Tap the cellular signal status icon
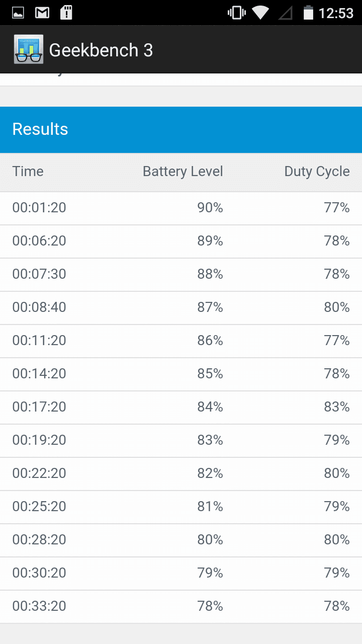Viewport: 362px width, 644px height. (285, 13)
